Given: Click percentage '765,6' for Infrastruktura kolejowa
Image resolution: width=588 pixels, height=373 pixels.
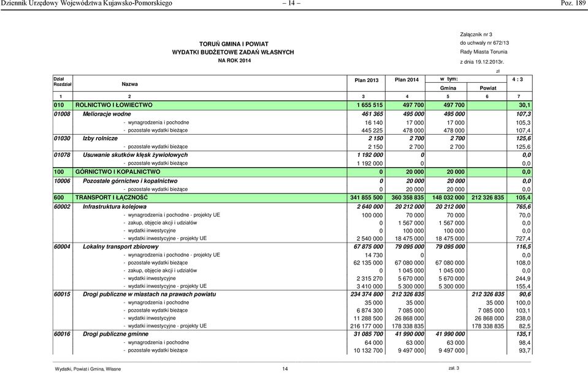Looking at the screenshot, I should 523,206.
